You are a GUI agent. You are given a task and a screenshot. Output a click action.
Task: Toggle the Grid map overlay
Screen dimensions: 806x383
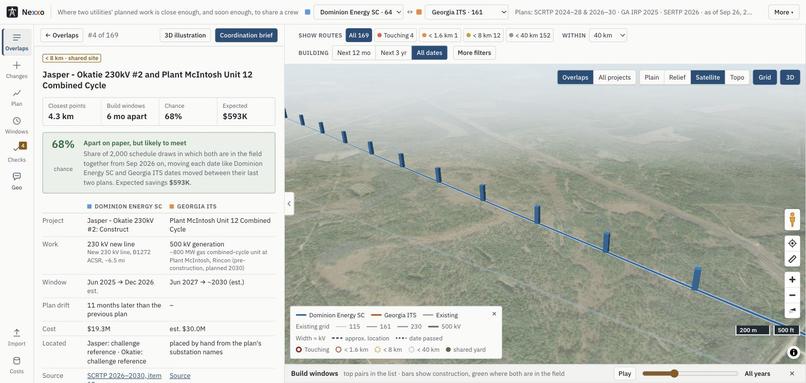tap(765, 77)
